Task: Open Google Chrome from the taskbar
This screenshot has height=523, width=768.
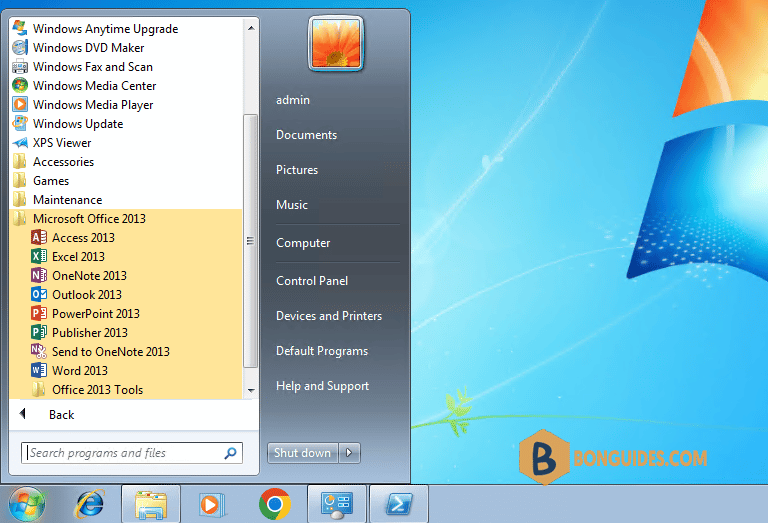Action: click(275, 504)
